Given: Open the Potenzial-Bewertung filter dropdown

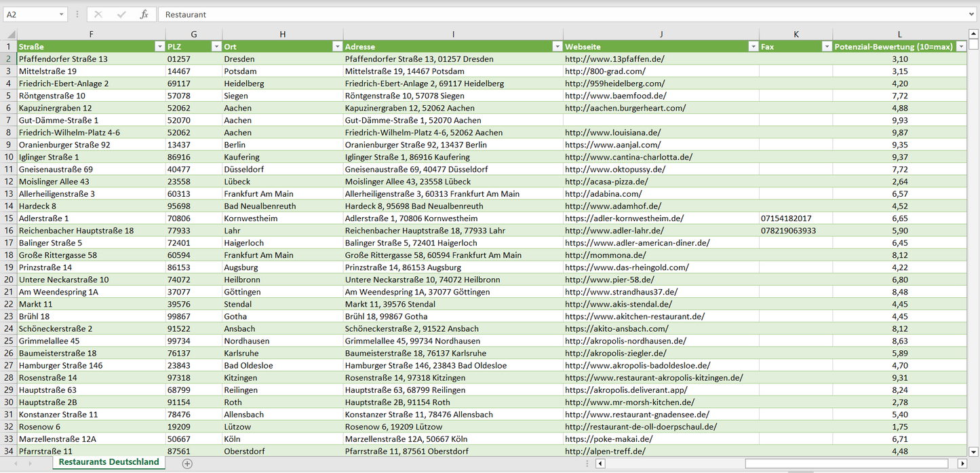Looking at the screenshot, I should click(x=961, y=47).
